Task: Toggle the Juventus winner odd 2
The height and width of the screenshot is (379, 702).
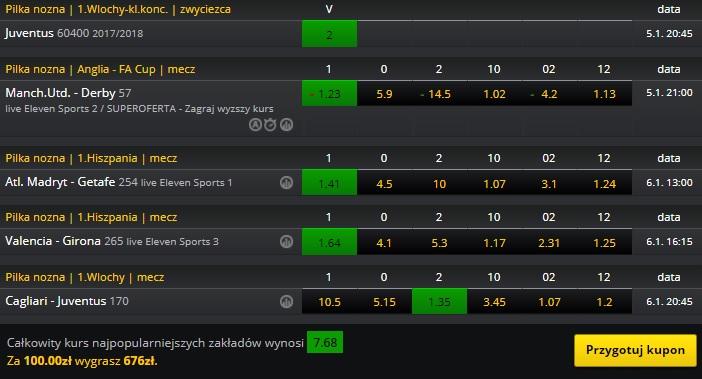Action: tap(330, 34)
